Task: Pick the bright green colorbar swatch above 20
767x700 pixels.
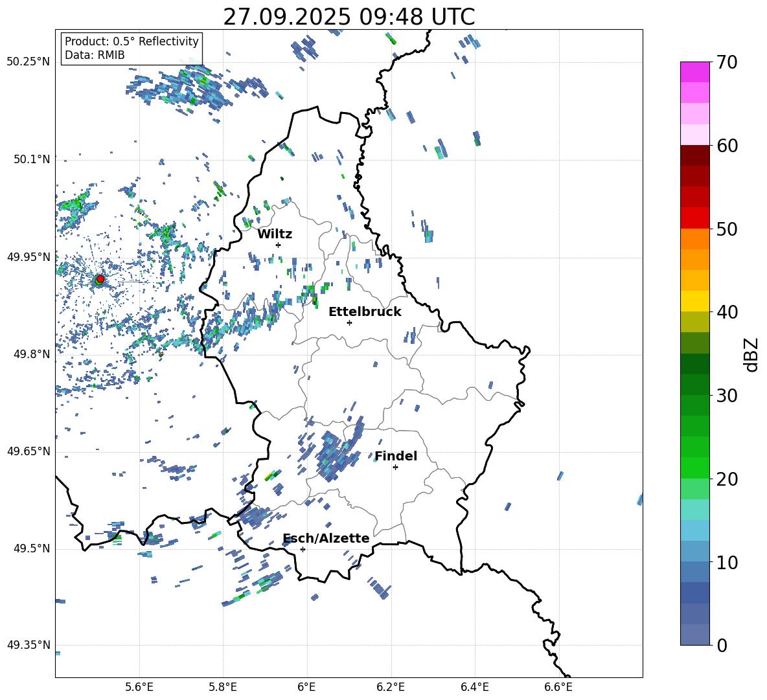Action: click(695, 468)
